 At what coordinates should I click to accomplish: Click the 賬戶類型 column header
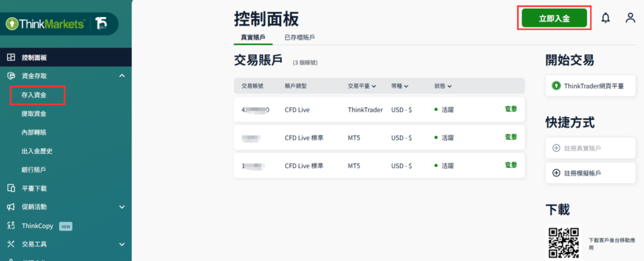(x=296, y=86)
